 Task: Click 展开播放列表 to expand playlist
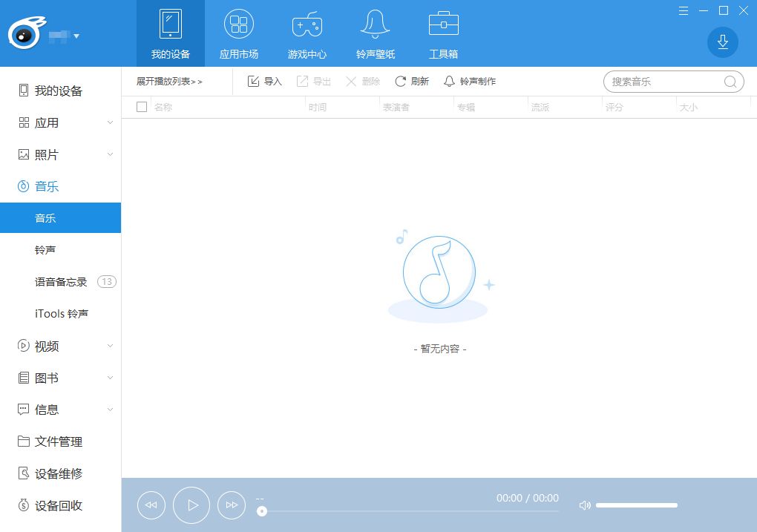(x=169, y=82)
